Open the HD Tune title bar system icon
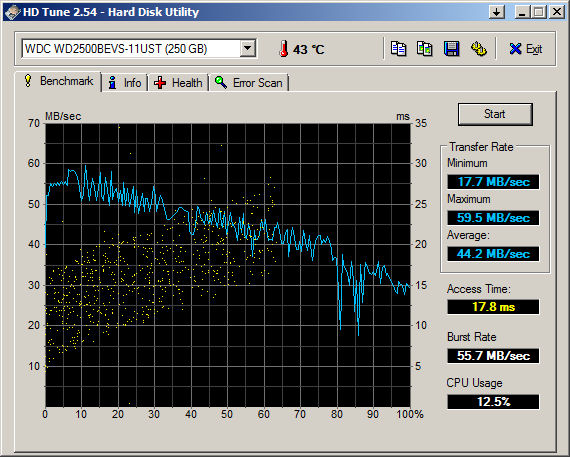Viewport: 570px width, 457px height. [13, 12]
